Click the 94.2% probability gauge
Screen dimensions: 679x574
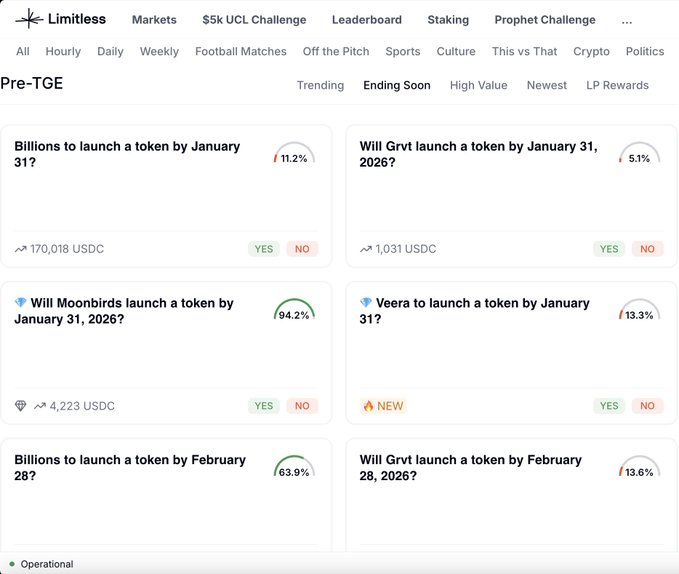pyautogui.click(x=294, y=311)
